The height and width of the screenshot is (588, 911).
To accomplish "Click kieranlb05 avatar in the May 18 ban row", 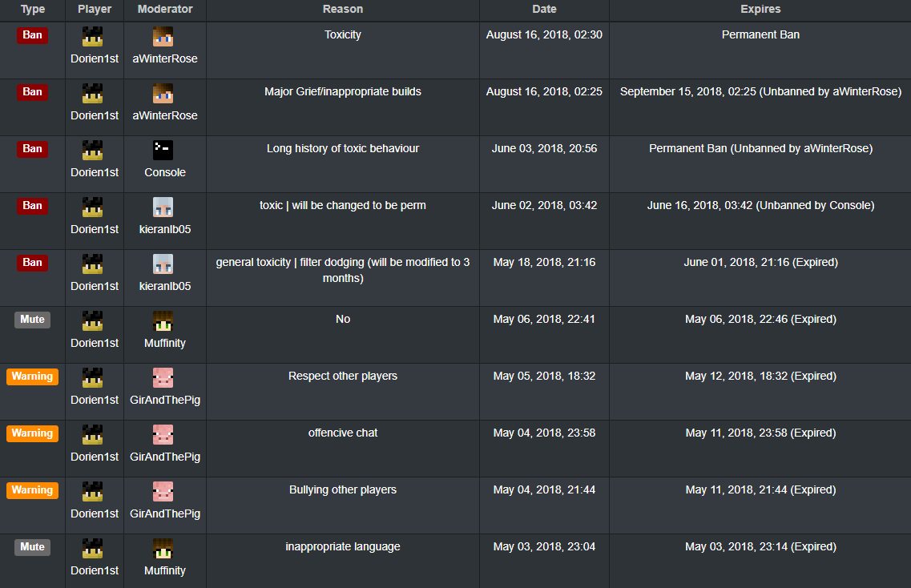I will (163, 264).
